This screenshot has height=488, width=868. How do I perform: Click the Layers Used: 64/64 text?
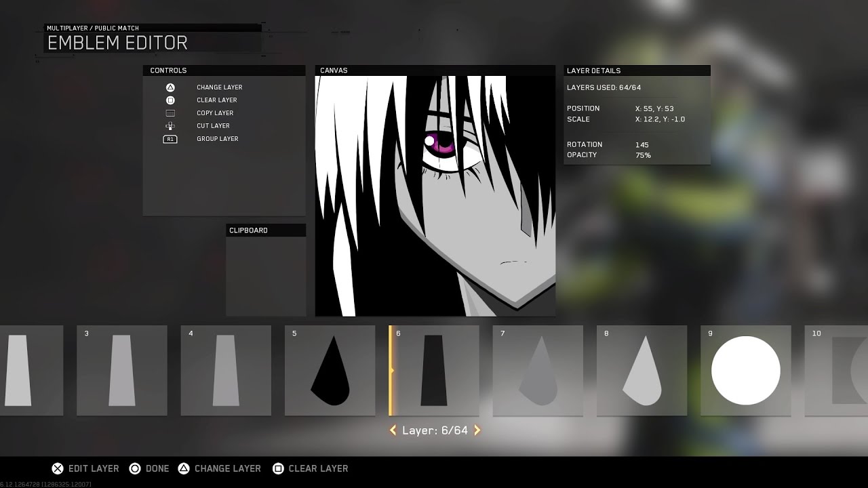[x=604, y=87]
